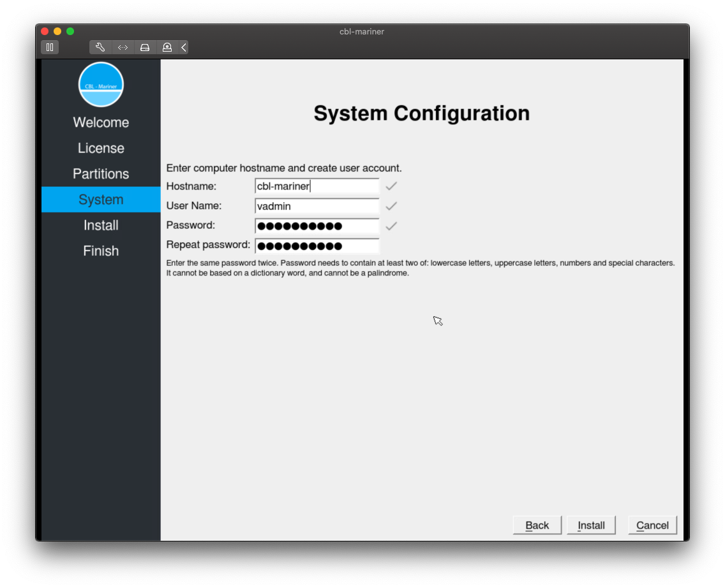Click the network adapter arrows icon
Image resolution: width=725 pixels, height=588 pixels.
pos(123,47)
